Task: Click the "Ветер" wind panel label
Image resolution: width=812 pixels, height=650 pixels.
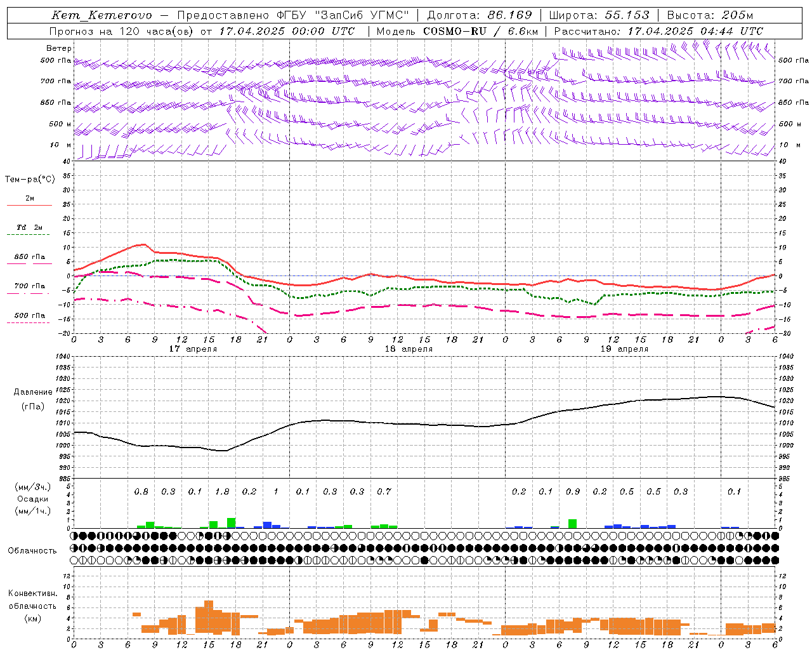Action: pyautogui.click(x=59, y=48)
